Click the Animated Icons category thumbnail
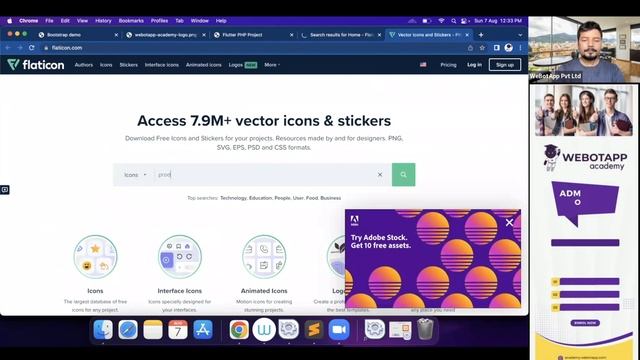 tap(264, 257)
